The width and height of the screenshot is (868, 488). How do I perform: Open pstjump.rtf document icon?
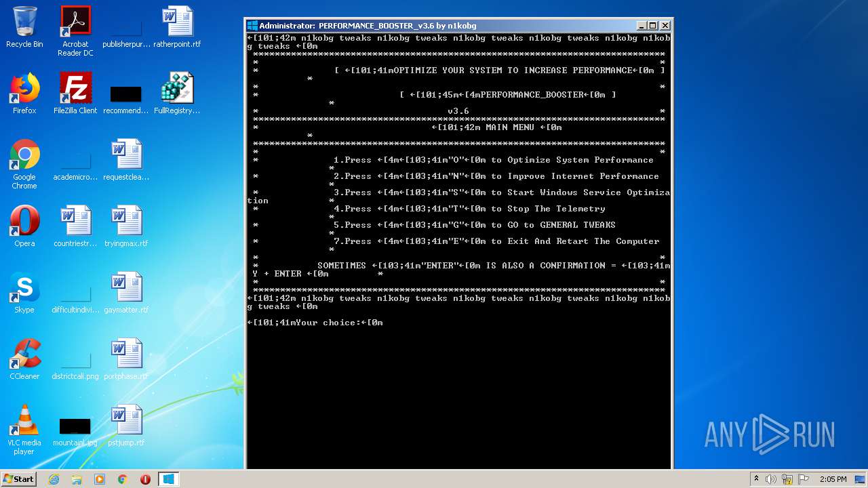coord(126,426)
